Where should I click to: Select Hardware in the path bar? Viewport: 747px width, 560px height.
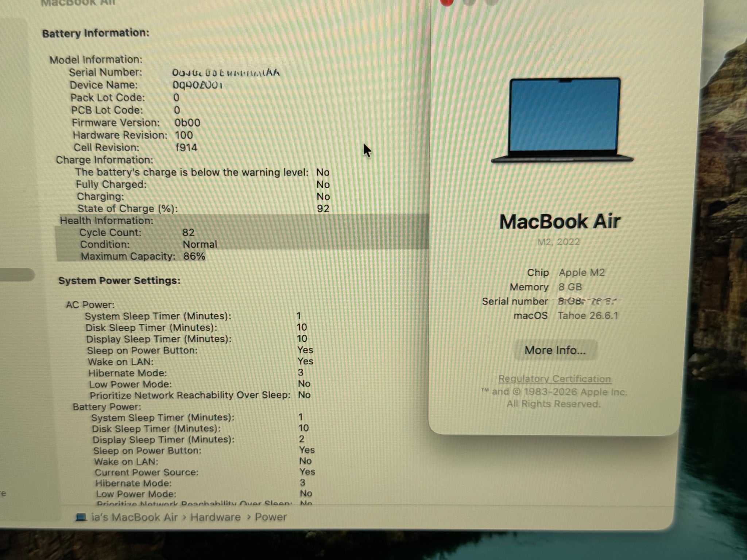click(216, 517)
